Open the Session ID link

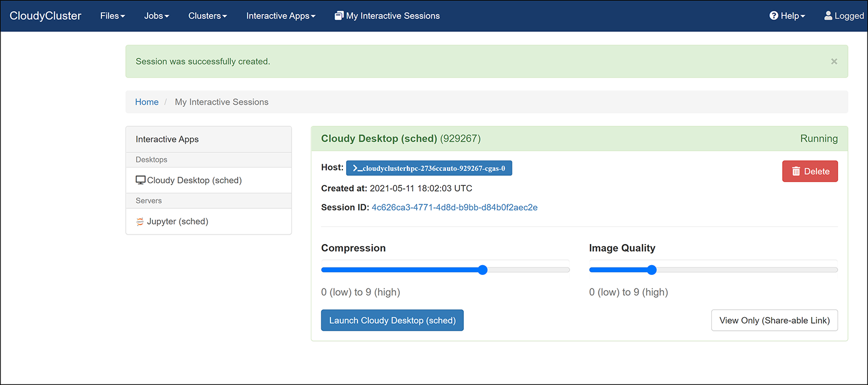tap(455, 207)
